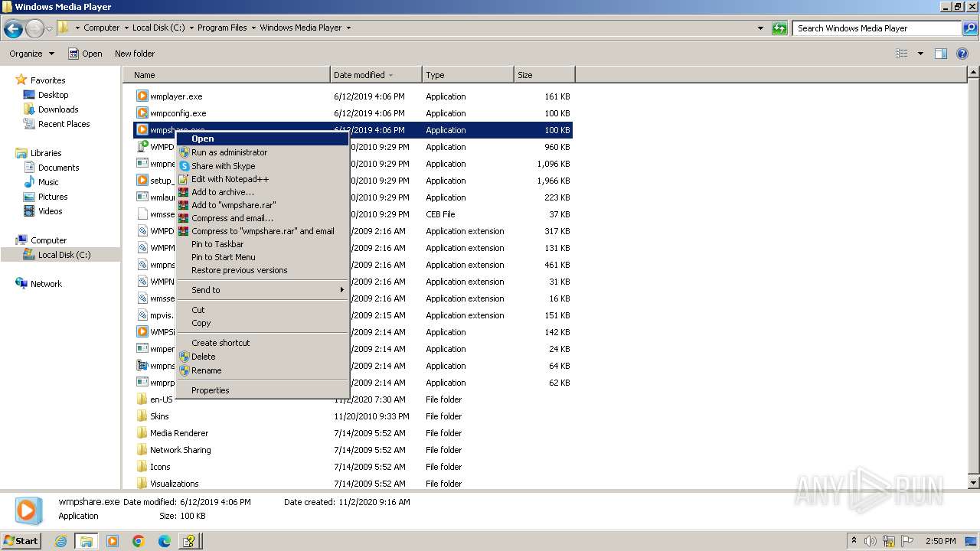980x551 pixels.
Task: Select Recent Places in sidebar
Action: pyautogui.click(x=64, y=124)
